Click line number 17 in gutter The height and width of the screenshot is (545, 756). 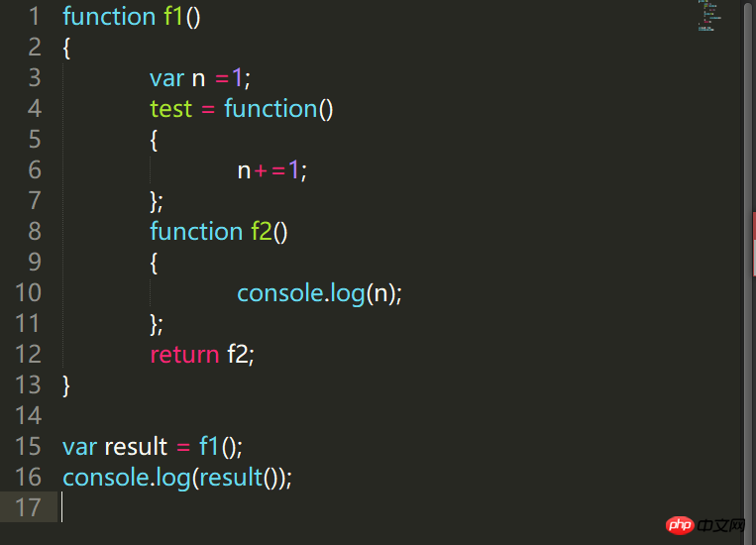(x=28, y=508)
